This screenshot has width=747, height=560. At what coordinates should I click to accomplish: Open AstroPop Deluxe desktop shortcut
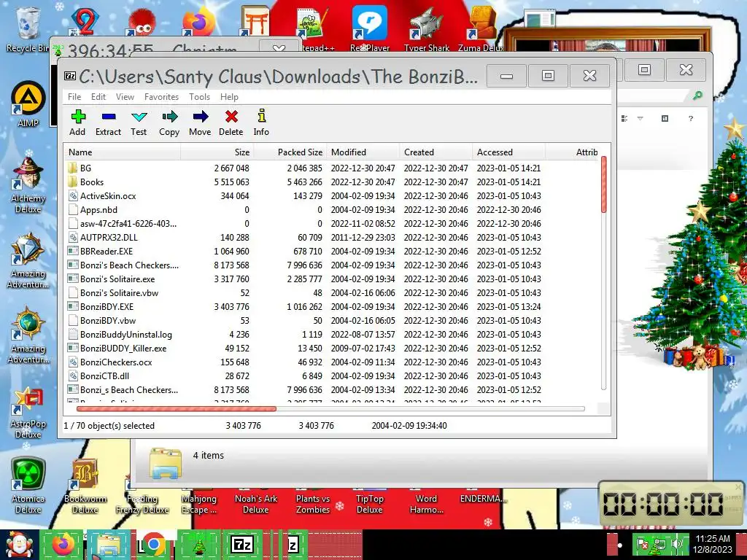tap(28, 412)
